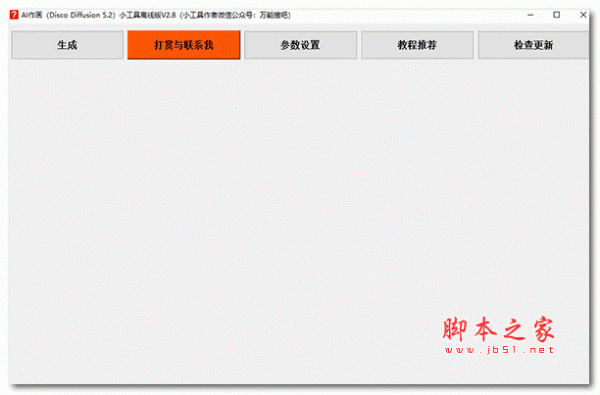Minimize the AI作画 window
The height and width of the screenshot is (395, 600).
coord(530,15)
